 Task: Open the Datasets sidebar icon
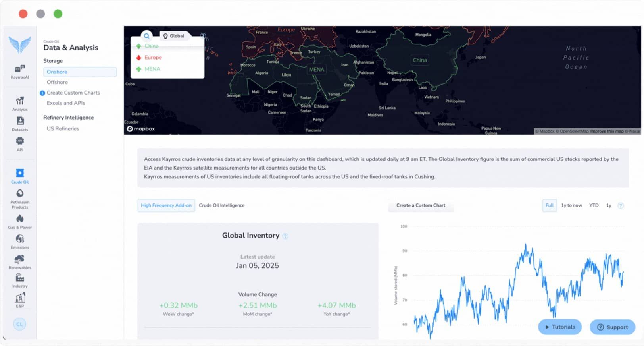click(x=20, y=124)
